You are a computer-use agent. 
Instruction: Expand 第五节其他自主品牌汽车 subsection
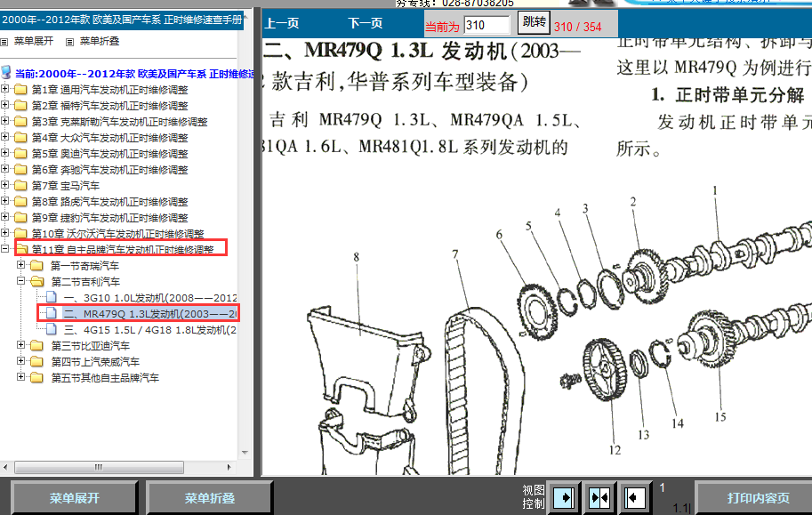pos(20,377)
